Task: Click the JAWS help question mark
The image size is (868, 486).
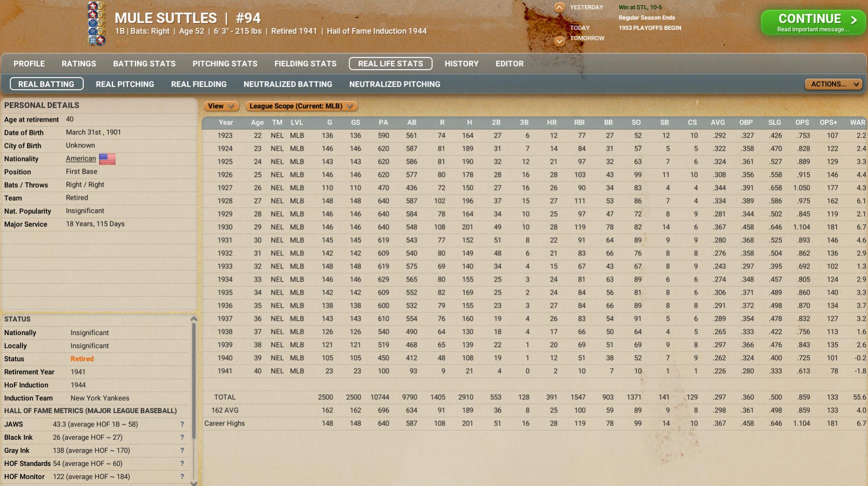Action: 182,424
